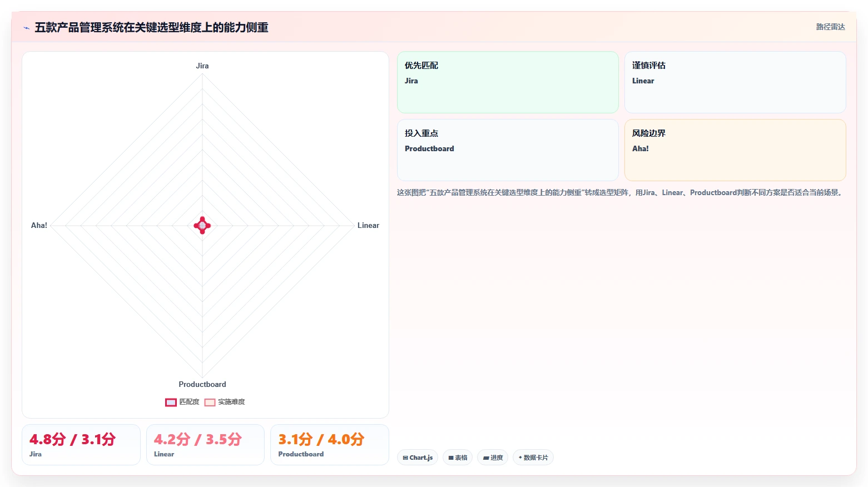Screen dimensions: 868x487
Task: Toggle the 实施难度 legend swatch
Action: coord(210,402)
